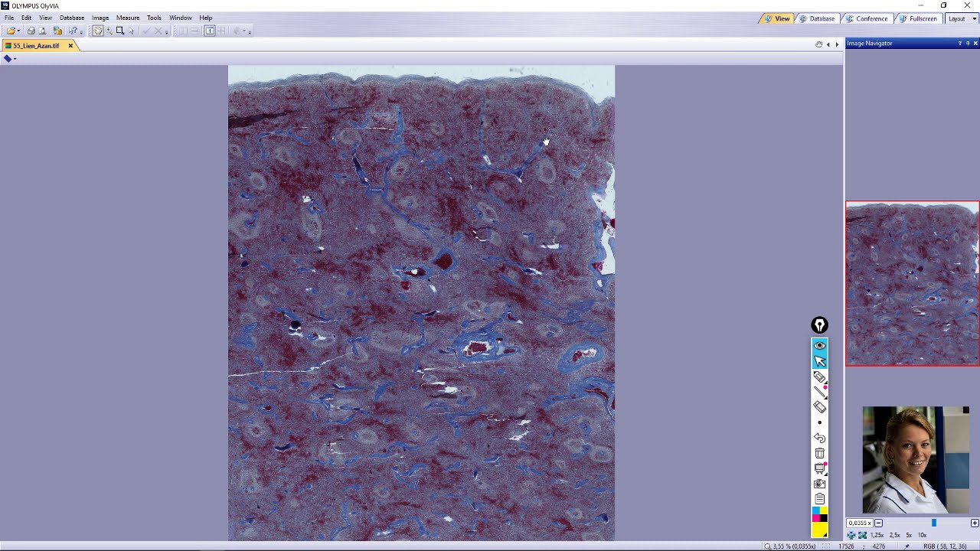The image size is (980, 551).
Task: Open the Measure menu
Action: click(128, 18)
